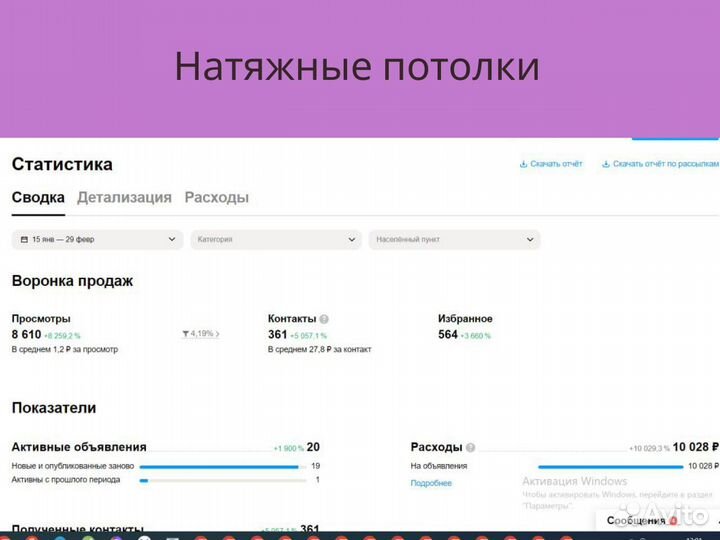Click the Избранное value 564

point(448,334)
